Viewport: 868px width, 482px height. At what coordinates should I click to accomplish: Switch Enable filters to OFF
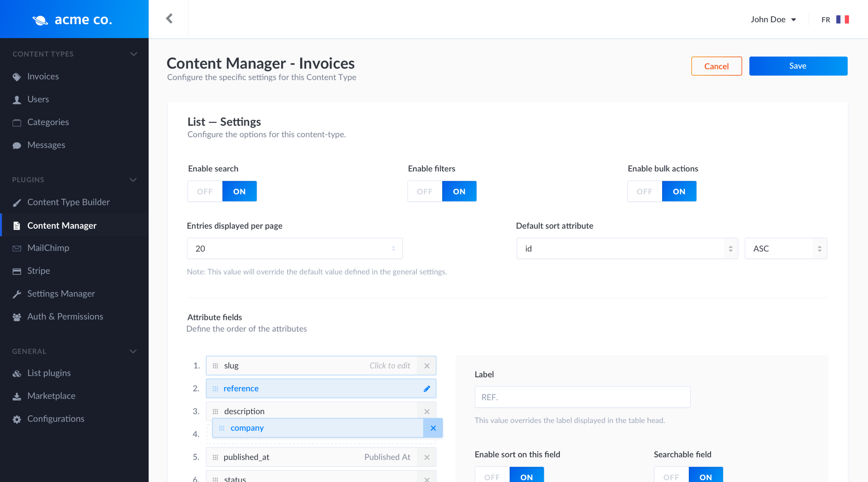[x=425, y=191]
